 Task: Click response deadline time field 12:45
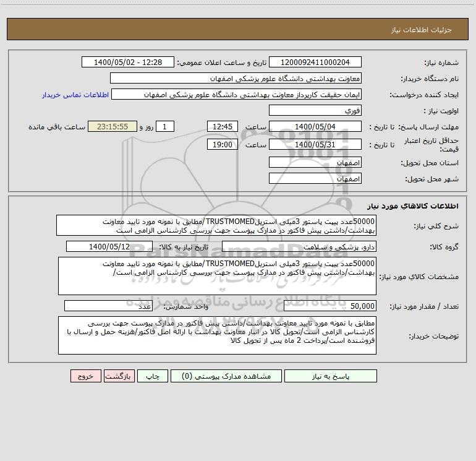coord(222,126)
